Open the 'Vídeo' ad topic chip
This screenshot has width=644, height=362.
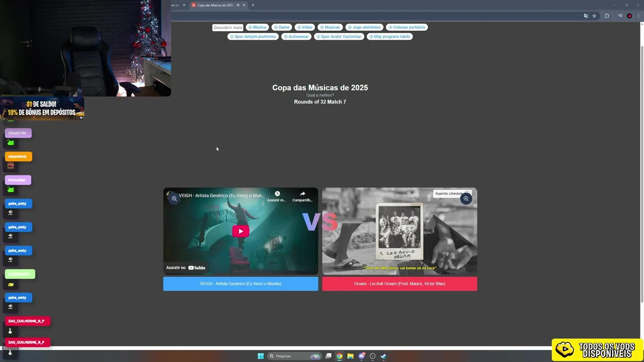304,27
